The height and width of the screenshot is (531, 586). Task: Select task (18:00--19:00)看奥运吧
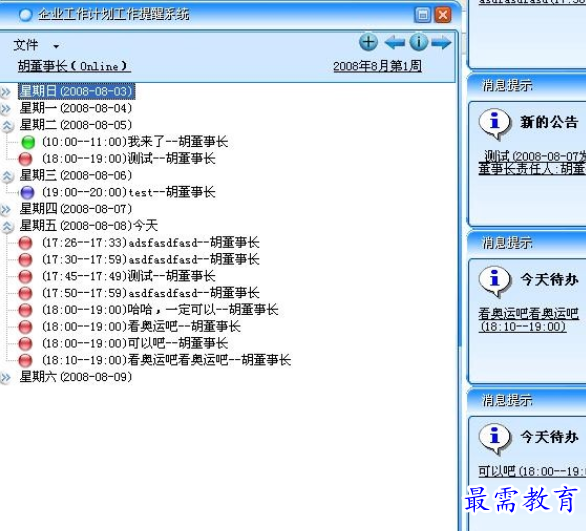(x=141, y=327)
